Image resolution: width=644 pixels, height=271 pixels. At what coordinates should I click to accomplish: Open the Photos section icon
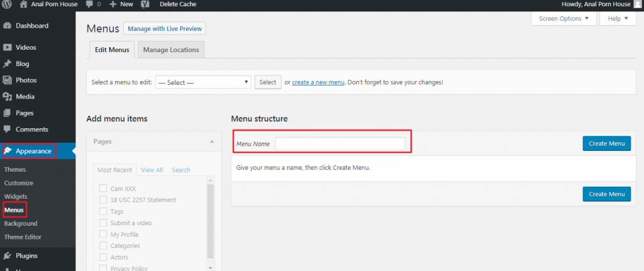pyautogui.click(x=7, y=80)
